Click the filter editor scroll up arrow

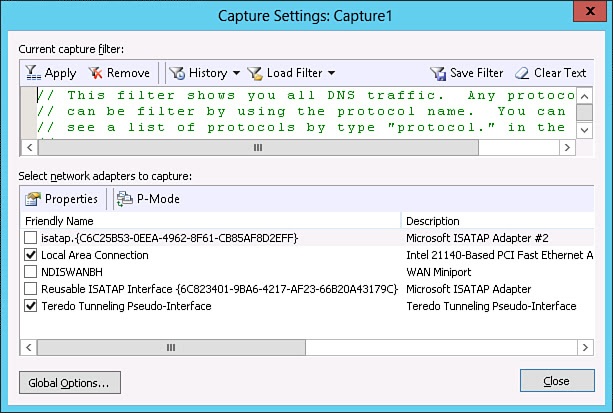584,96
